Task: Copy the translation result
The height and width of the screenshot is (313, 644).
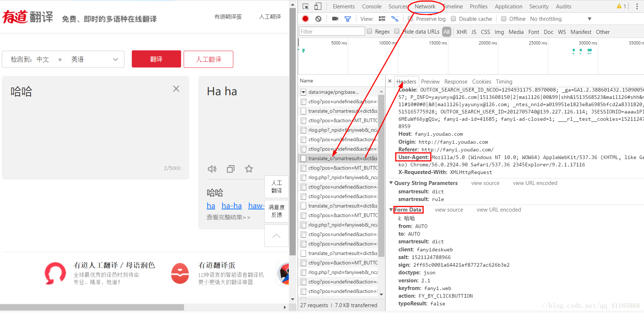Action: pos(231,169)
